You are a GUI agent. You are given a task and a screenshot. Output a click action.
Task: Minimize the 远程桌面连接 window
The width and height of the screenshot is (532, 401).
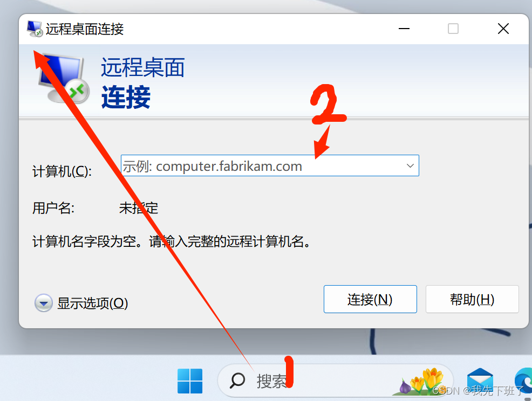point(404,29)
